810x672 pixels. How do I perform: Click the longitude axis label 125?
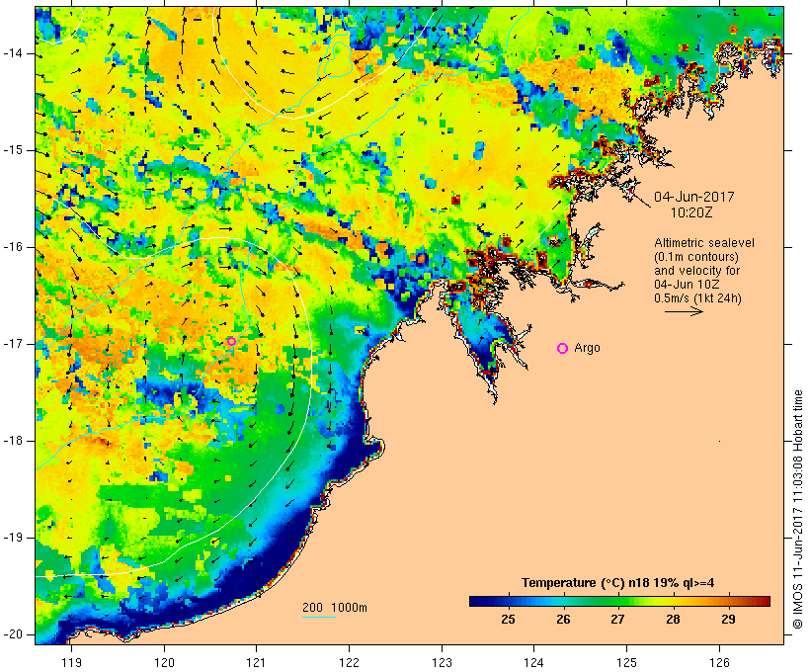coord(626,662)
